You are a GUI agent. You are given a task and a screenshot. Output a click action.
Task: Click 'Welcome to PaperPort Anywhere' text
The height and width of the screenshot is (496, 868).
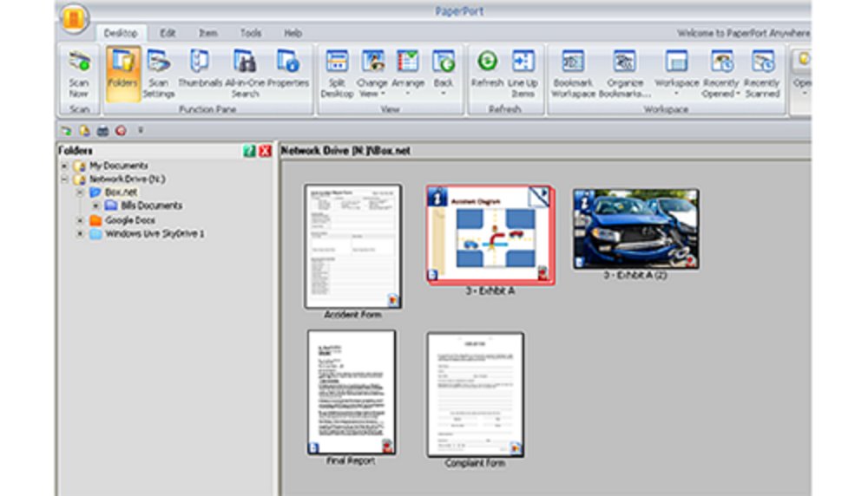[x=744, y=33]
